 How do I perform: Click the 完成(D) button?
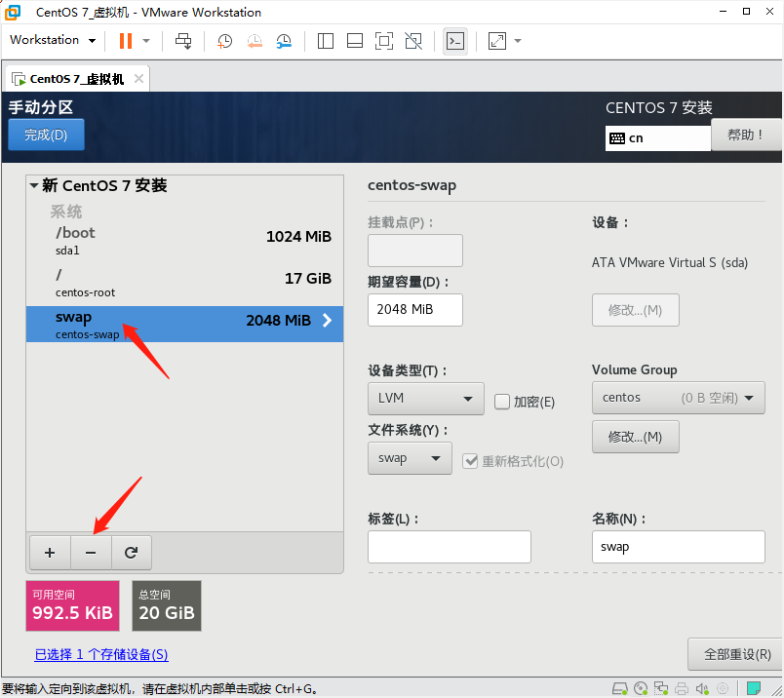[x=46, y=135]
